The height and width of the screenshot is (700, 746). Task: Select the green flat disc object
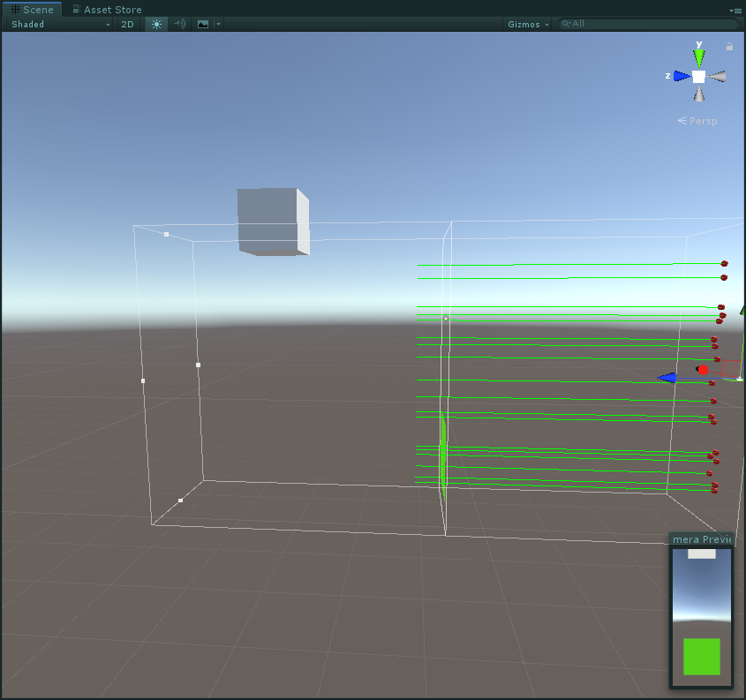pyautogui.click(x=443, y=455)
